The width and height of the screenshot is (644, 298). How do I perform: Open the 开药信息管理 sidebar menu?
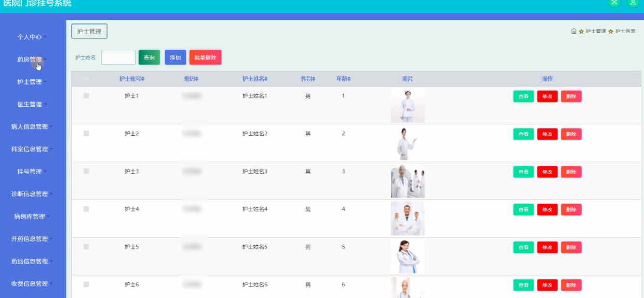tap(33, 239)
